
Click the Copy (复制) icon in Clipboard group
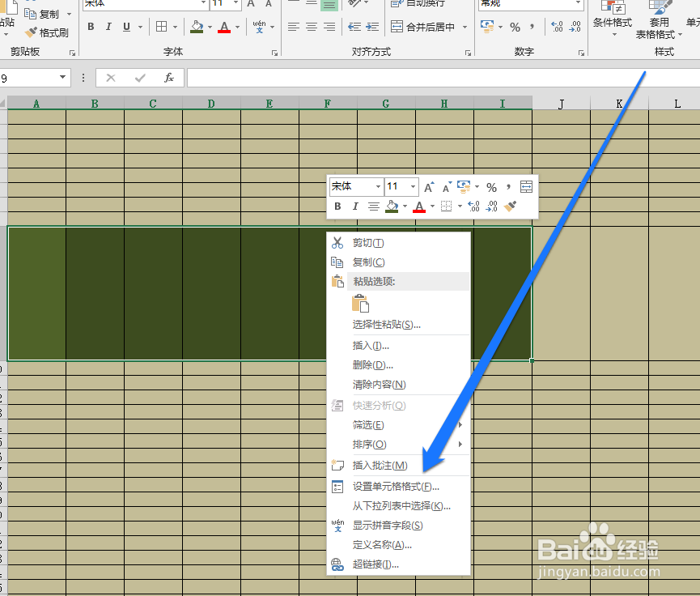(x=30, y=13)
